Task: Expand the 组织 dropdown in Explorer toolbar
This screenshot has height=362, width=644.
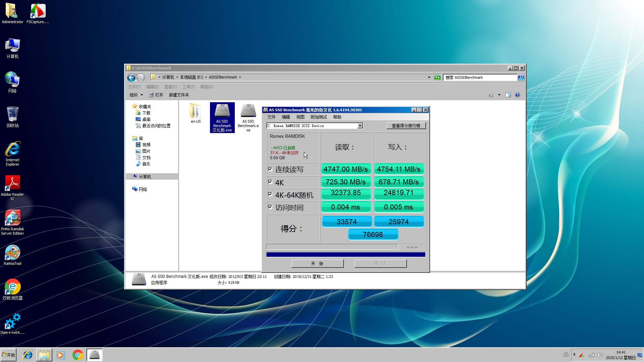Action: (137, 95)
